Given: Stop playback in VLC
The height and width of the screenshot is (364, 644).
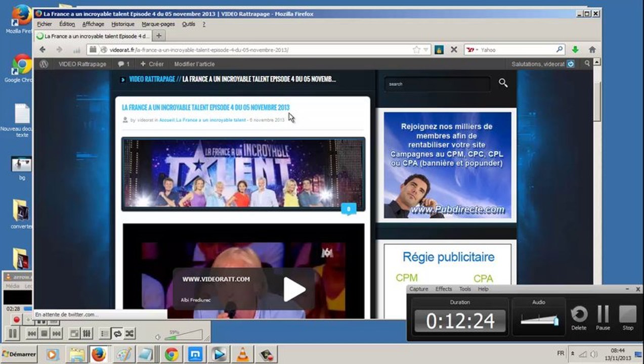Looking at the screenshot, I should [x=44, y=334].
